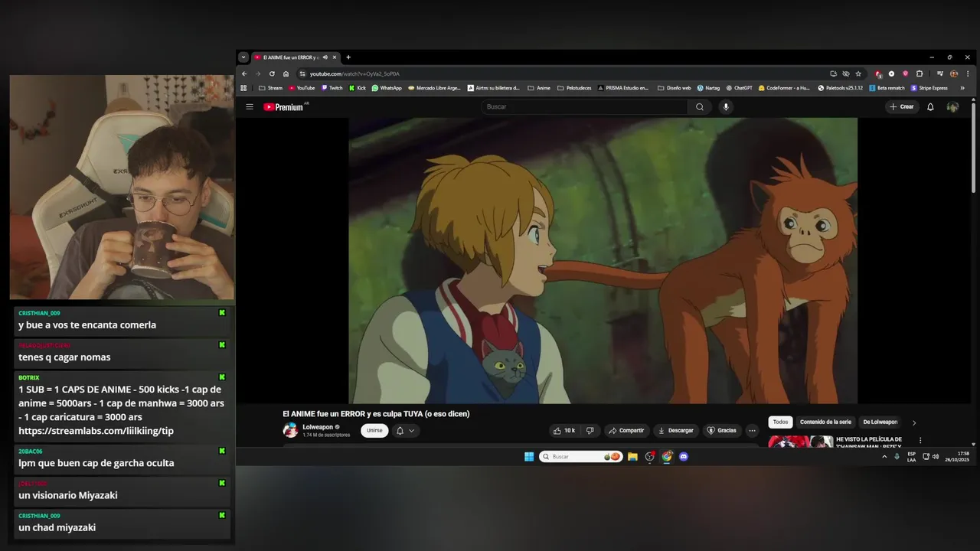Open File Explorer from the taskbar
This screenshot has height=551, width=980.
point(632,457)
